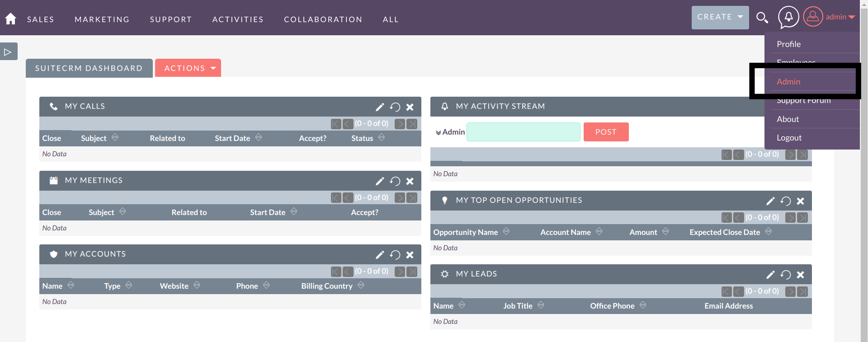The height and width of the screenshot is (342, 868).
Task: Open the global search magnifier
Action: [x=762, y=18]
